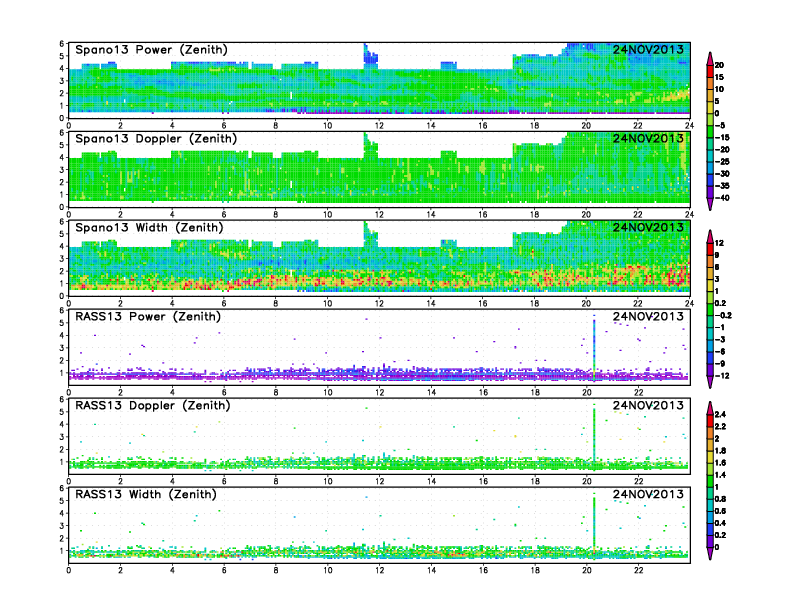
Task: Click the '1.6' label on the bottom colorbar
Action: point(720,463)
